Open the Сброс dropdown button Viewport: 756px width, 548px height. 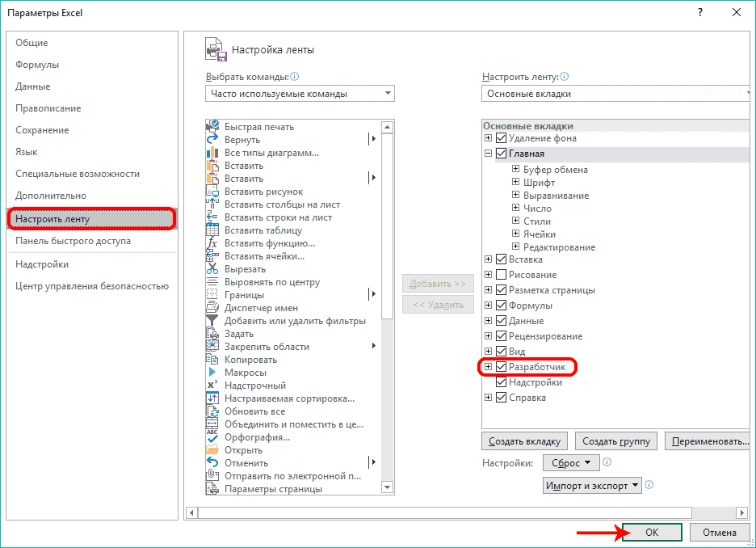point(571,462)
